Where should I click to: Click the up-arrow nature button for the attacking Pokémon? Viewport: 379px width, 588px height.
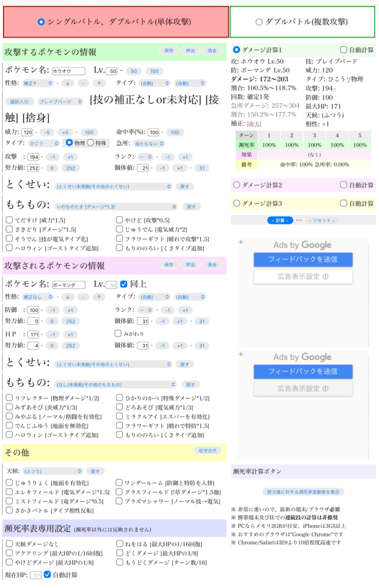tap(99, 83)
